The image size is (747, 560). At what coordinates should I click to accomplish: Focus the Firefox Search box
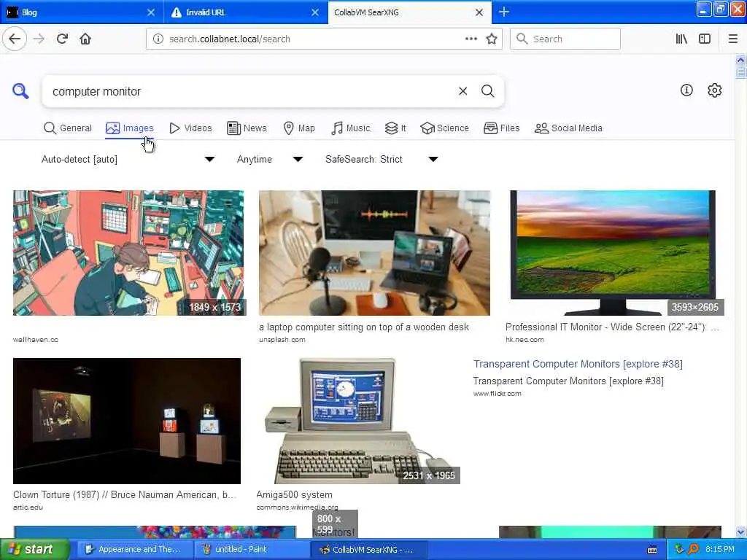tap(565, 39)
